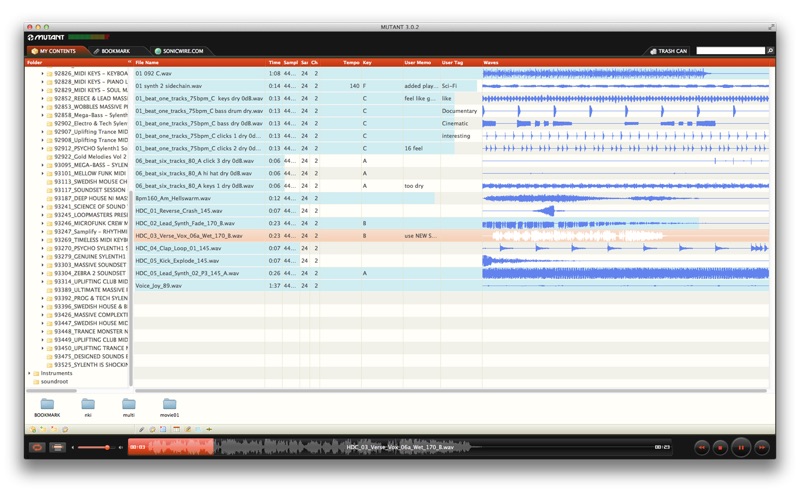Click the fast-forward button in transport

click(762, 447)
